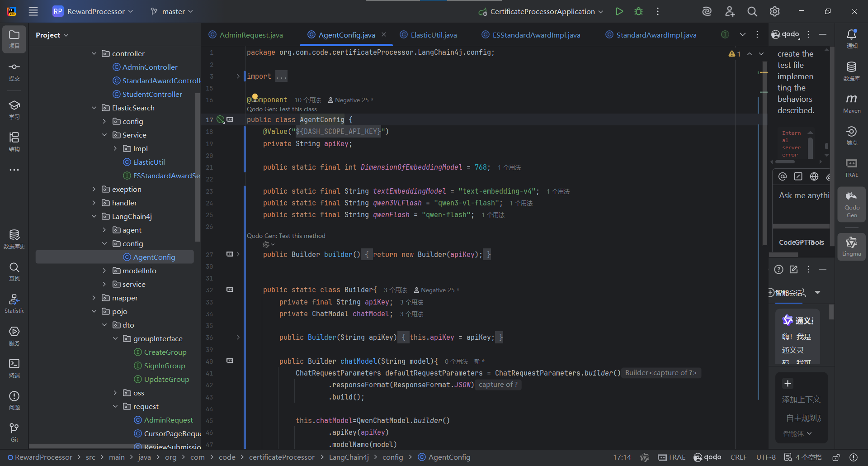Open the master branch dropdown
868x466 pixels.
172,11
